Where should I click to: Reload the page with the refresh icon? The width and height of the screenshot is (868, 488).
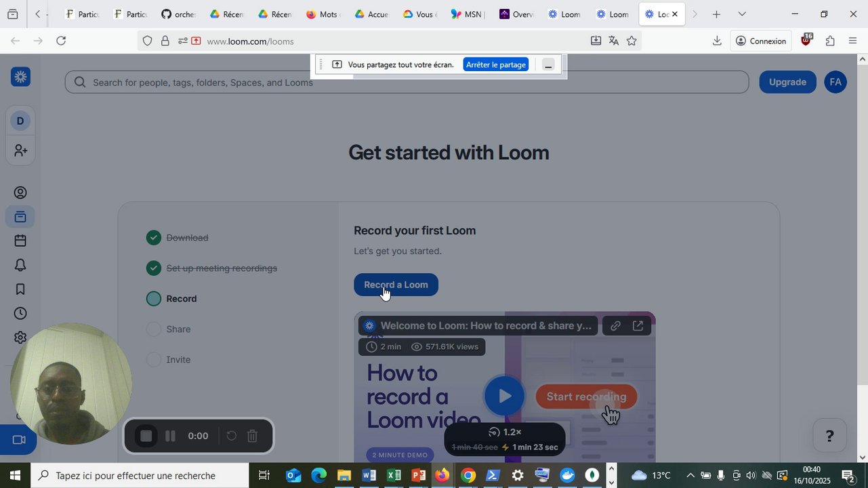(61, 41)
